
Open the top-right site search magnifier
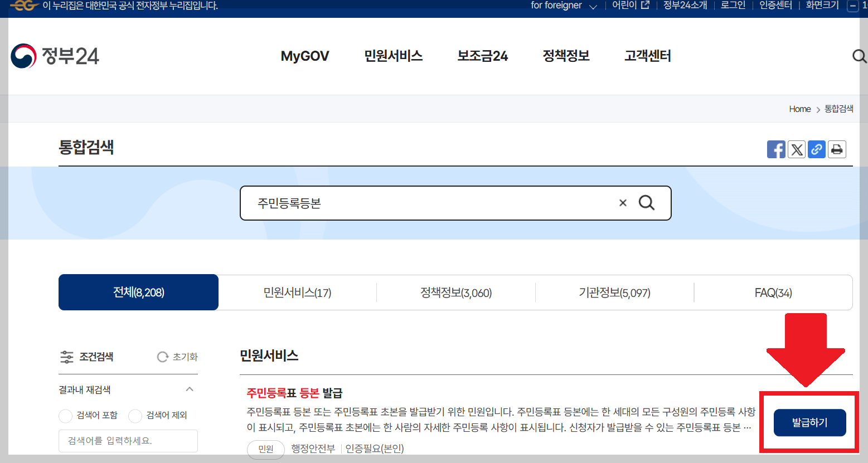pyautogui.click(x=859, y=56)
